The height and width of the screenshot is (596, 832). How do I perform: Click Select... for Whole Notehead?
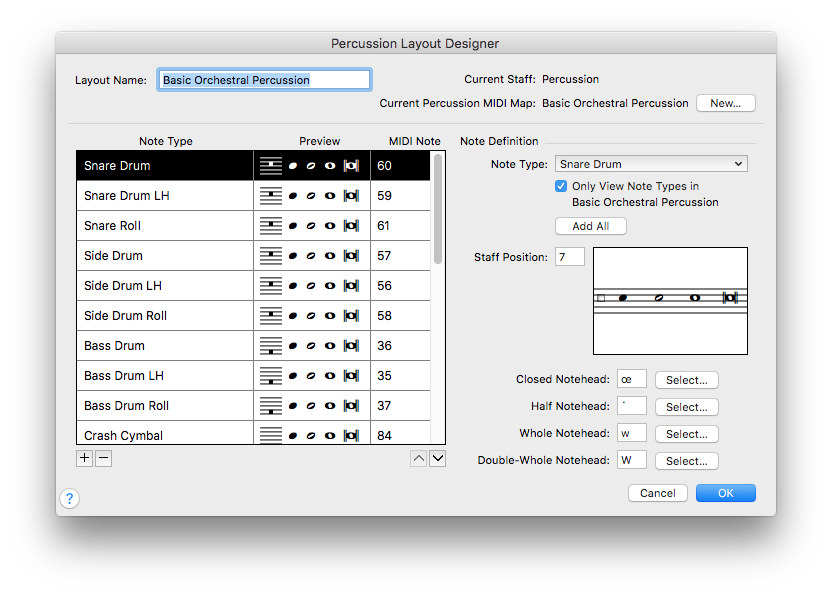687,434
